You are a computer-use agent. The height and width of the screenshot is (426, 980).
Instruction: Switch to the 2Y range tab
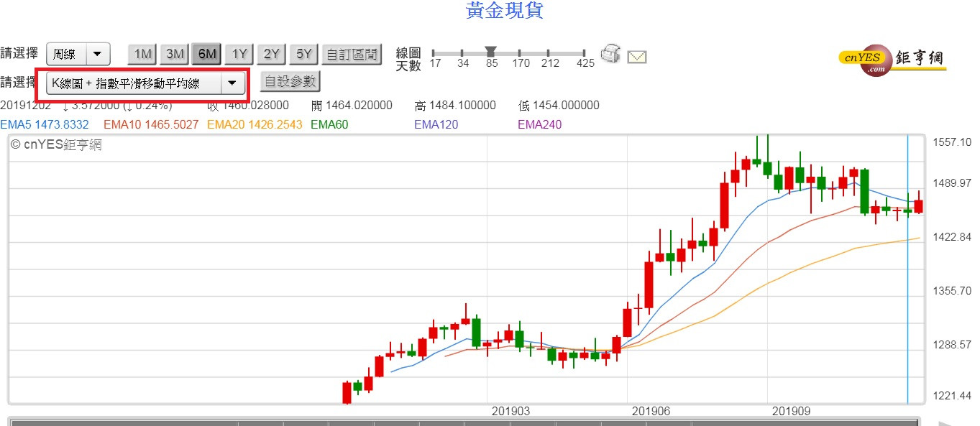point(271,54)
